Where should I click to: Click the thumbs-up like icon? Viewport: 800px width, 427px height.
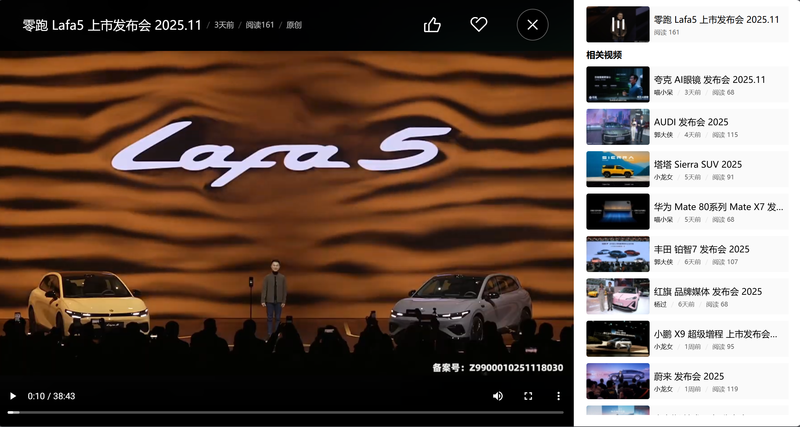[x=432, y=24]
